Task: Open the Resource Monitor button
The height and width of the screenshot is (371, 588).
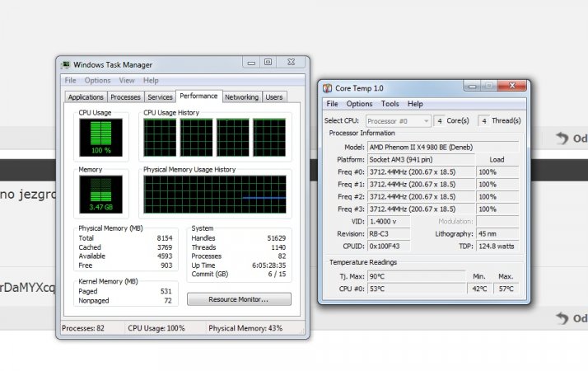Action: pos(239,299)
